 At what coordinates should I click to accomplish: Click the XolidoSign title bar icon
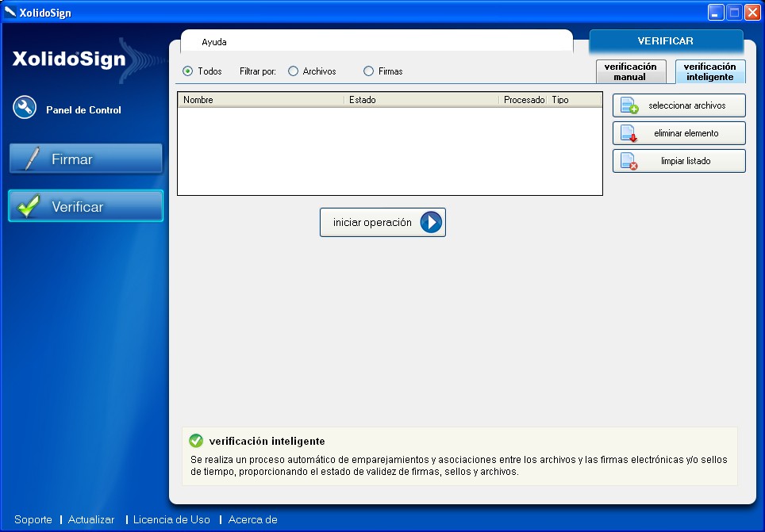click(10, 12)
